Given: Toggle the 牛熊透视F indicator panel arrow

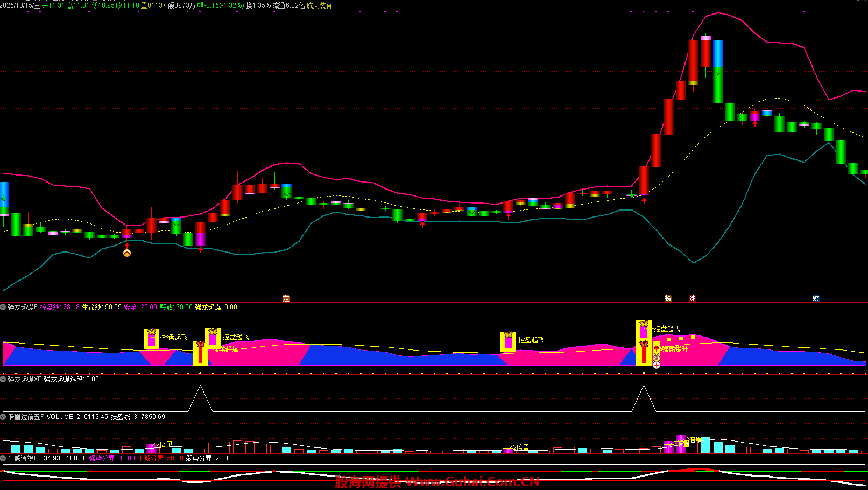Looking at the screenshot, I should (x=3, y=458).
